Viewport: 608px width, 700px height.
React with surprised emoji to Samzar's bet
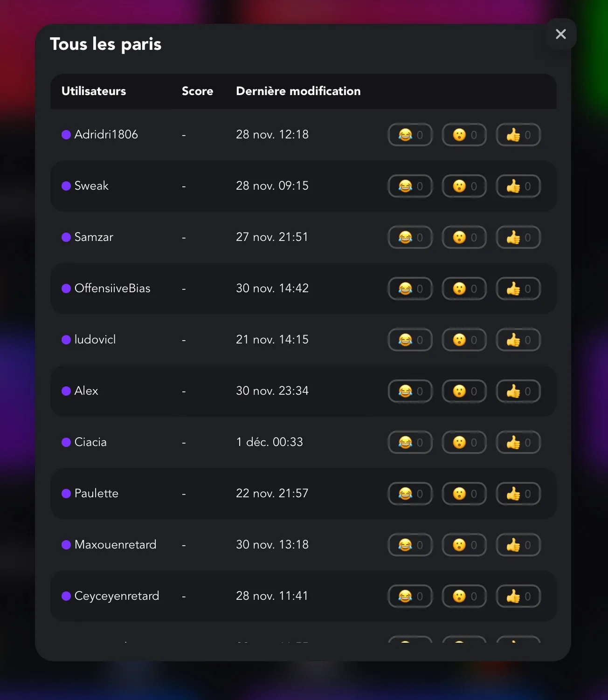tap(464, 237)
